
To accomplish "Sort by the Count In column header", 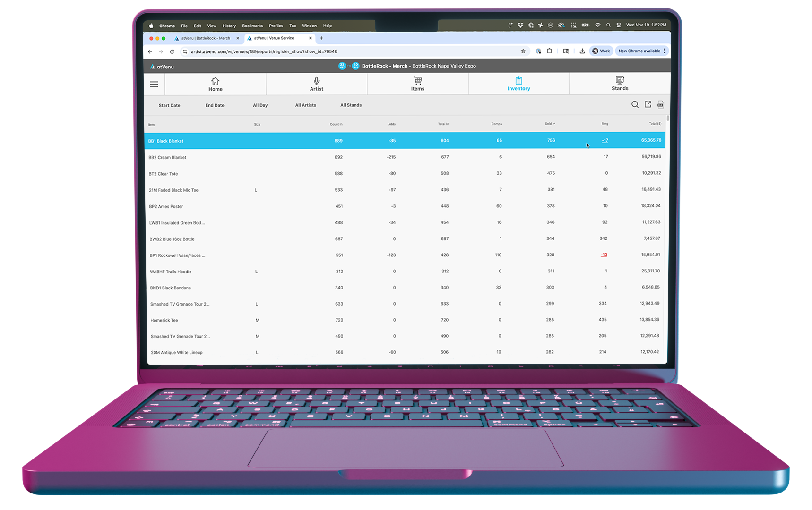I will click(336, 124).
